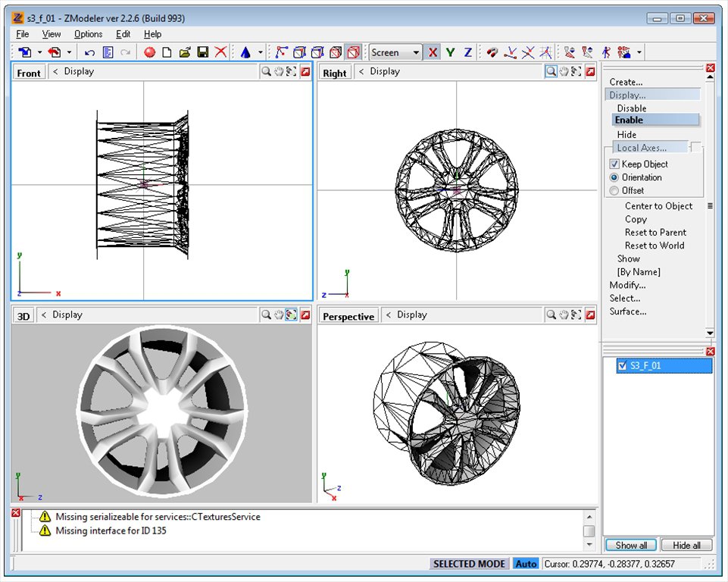Viewport: 728px width, 582px height.
Task: Expand the Export icon dropdown arrow
Action: coord(69,52)
